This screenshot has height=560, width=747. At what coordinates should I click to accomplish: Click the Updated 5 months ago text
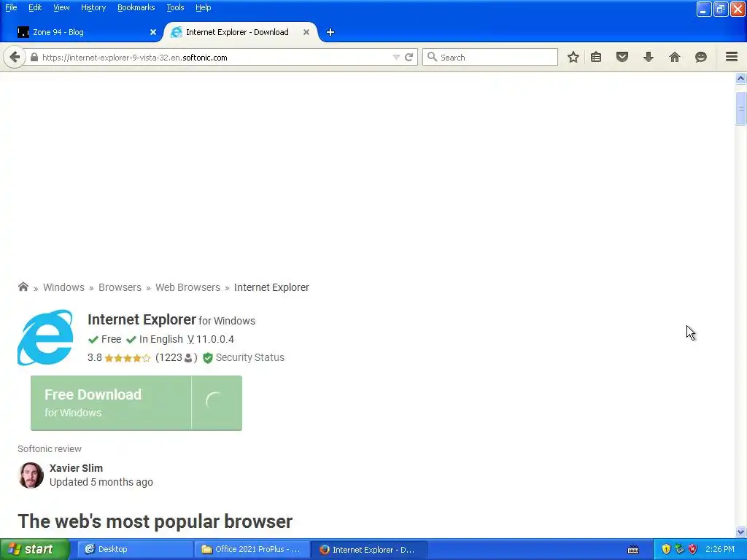[101, 483]
